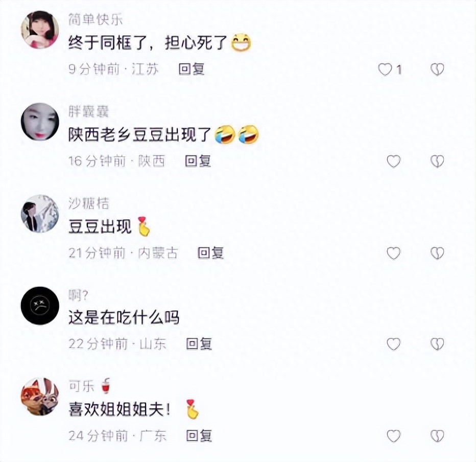Open the username 可乐
This screenshot has width=476, height=462.
[82, 386]
